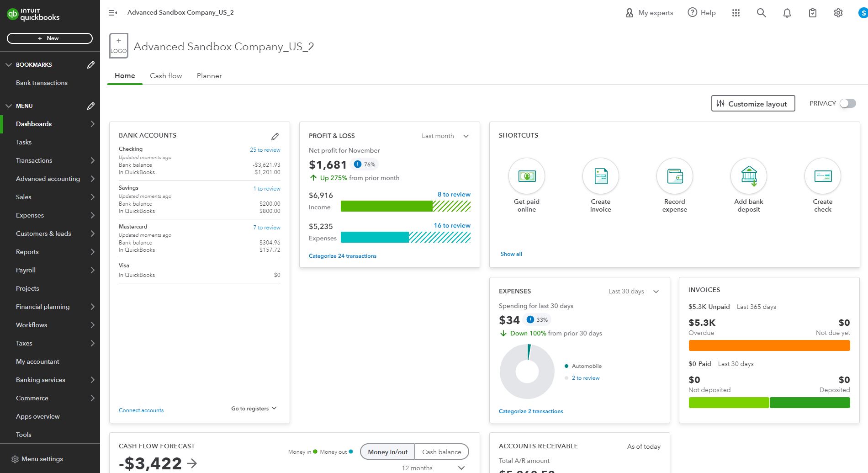Click the Expenses 33% info badge
The height and width of the screenshot is (473, 868).
tap(537, 320)
